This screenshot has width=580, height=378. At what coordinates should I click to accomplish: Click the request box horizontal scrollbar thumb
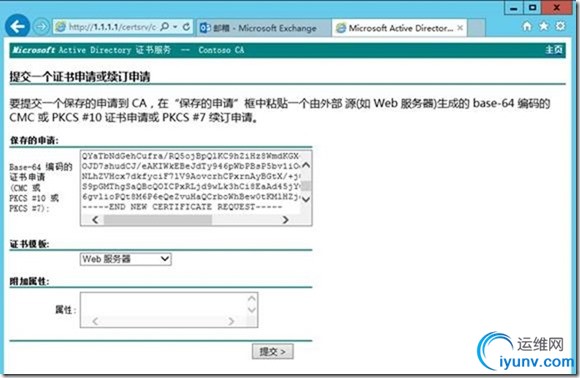pyautogui.click(x=158, y=220)
